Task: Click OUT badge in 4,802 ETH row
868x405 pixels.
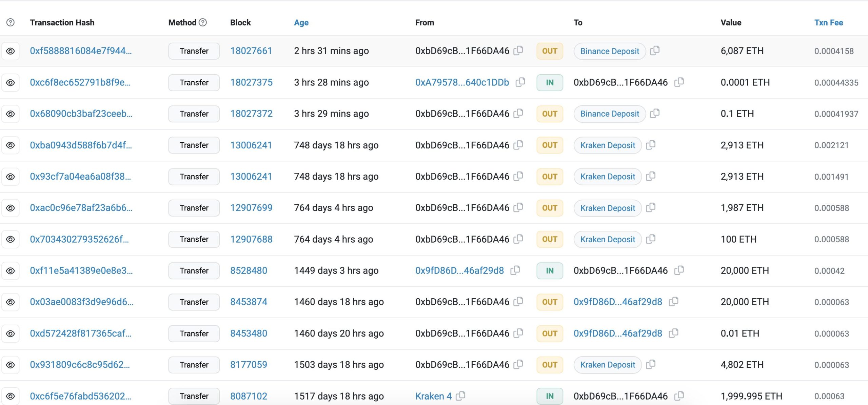Action: pyautogui.click(x=550, y=365)
